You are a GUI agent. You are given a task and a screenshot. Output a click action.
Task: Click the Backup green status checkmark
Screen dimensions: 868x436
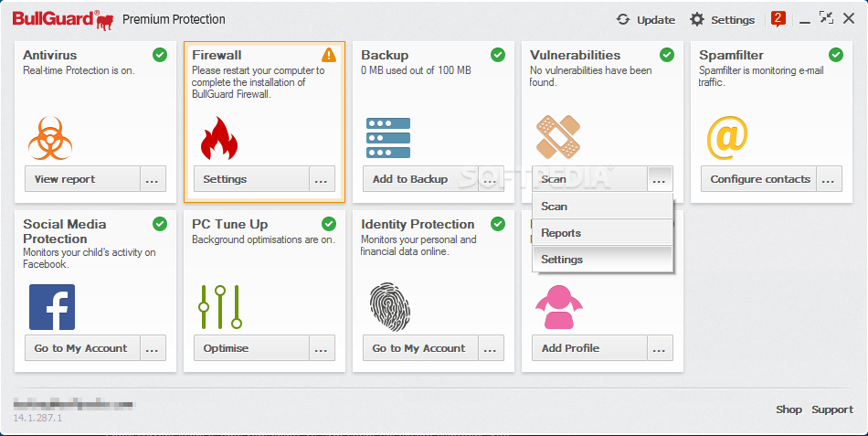(498, 55)
